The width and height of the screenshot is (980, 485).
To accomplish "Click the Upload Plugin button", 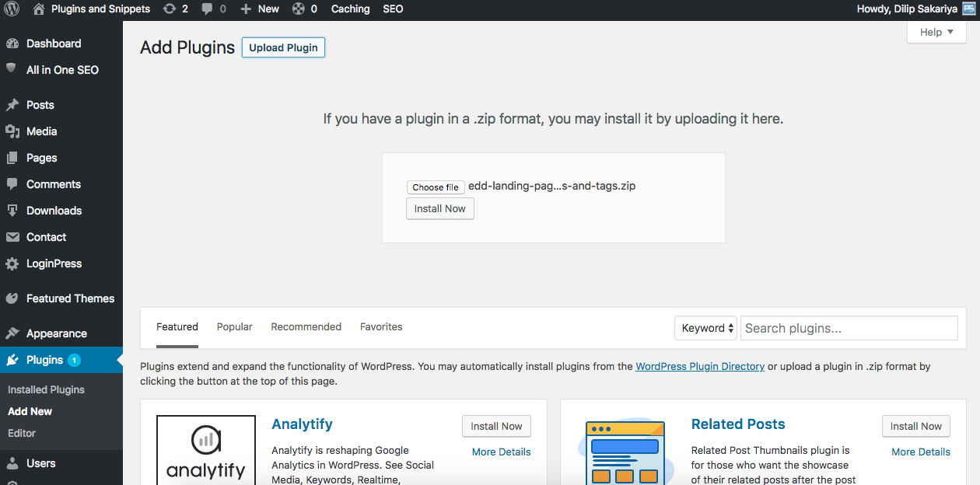I will click(283, 47).
